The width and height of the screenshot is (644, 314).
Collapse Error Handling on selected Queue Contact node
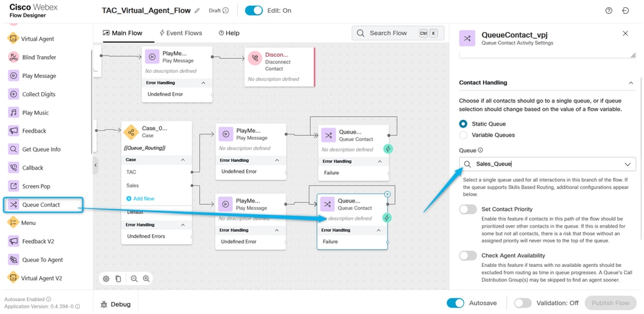tap(378, 231)
